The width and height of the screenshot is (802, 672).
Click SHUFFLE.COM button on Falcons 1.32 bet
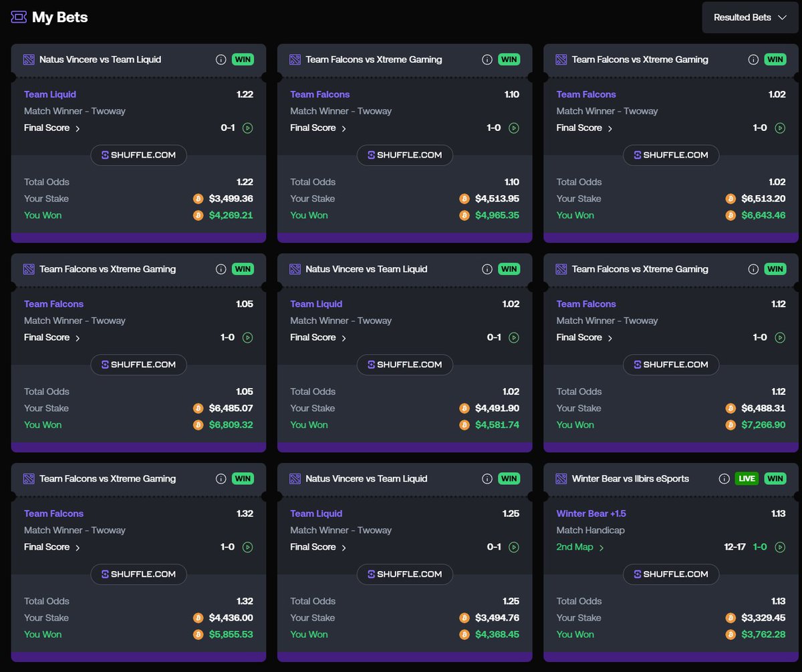click(x=138, y=574)
